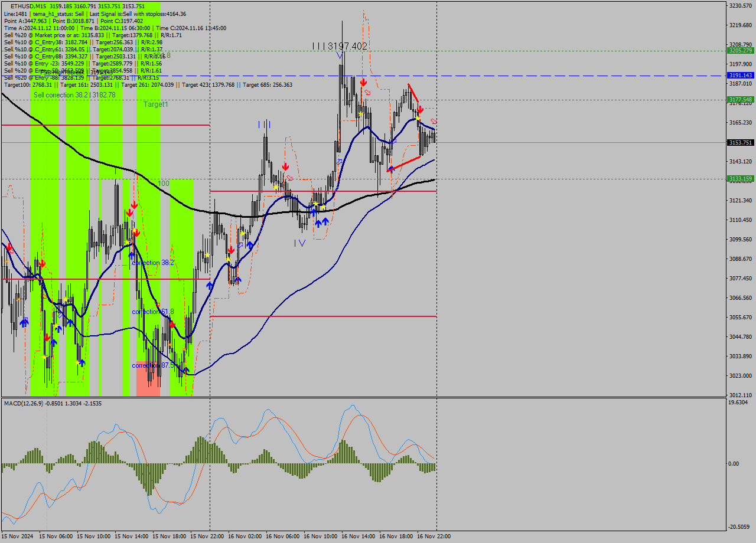The height and width of the screenshot is (543, 756).
Task: Click the 'Sell correction 38.2 | 3182.78' label
Action: pyautogui.click(x=74, y=95)
